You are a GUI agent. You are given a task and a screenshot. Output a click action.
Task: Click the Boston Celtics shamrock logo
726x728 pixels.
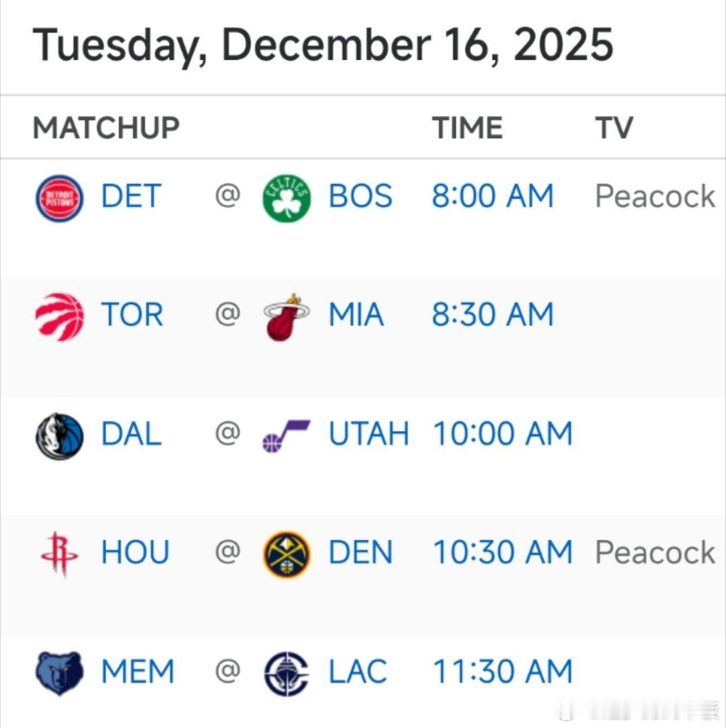click(287, 198)
